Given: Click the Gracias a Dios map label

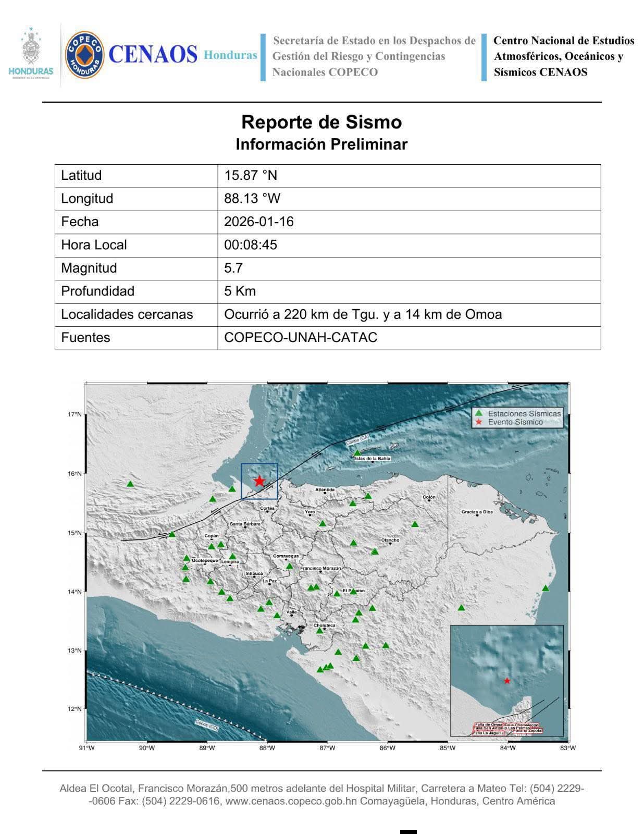Looking at the screenshot, I should (x=477, y=512).
